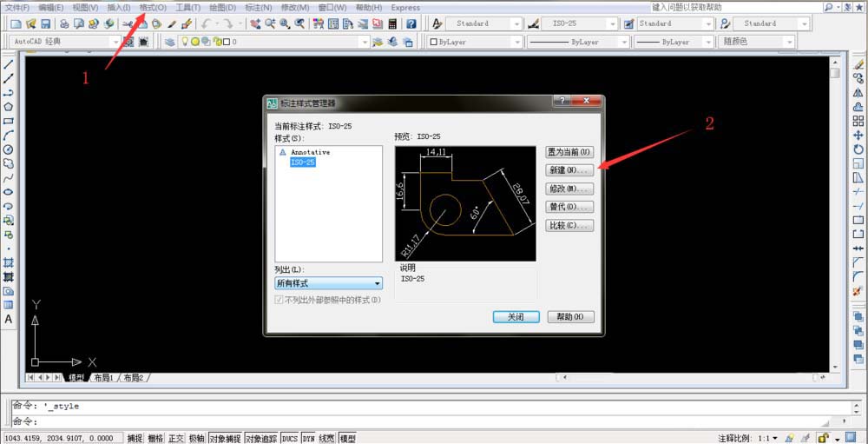Toggle 线宽 lineweight display
The height and width of the screenshot is (444, 868).
[x=327, y=439]
